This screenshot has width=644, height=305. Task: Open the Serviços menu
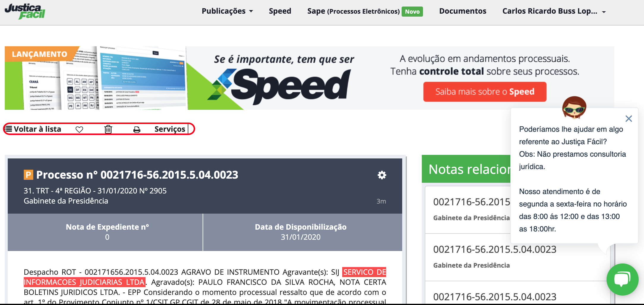[170, 129]
